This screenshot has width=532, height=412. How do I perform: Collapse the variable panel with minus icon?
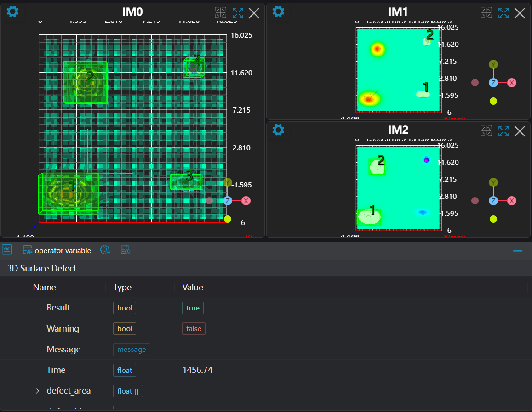coord(518,251)
